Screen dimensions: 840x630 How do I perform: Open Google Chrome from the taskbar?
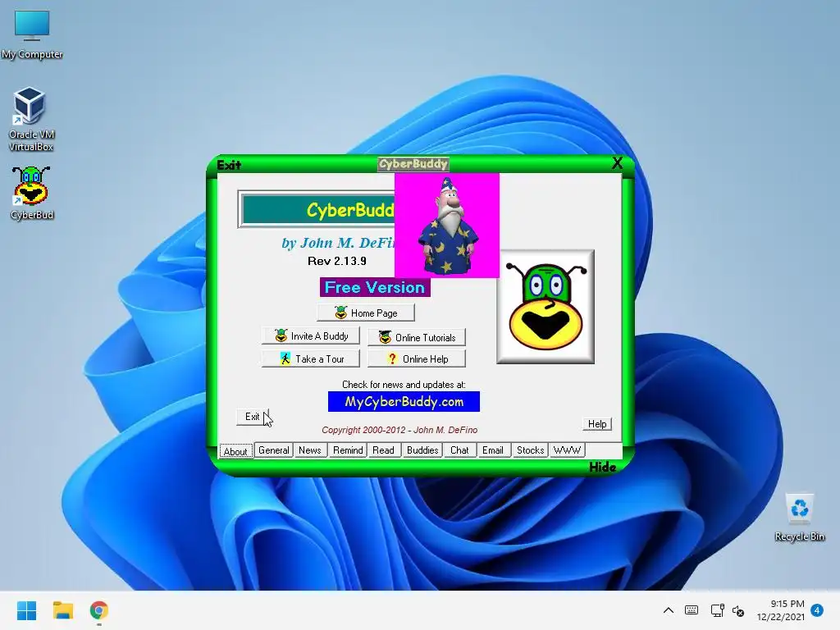coord(99,610)
